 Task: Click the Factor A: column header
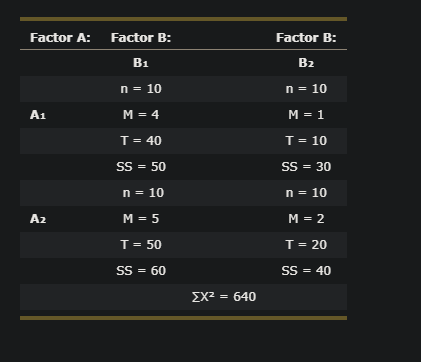pyautogui.click(x=60, y=38)
